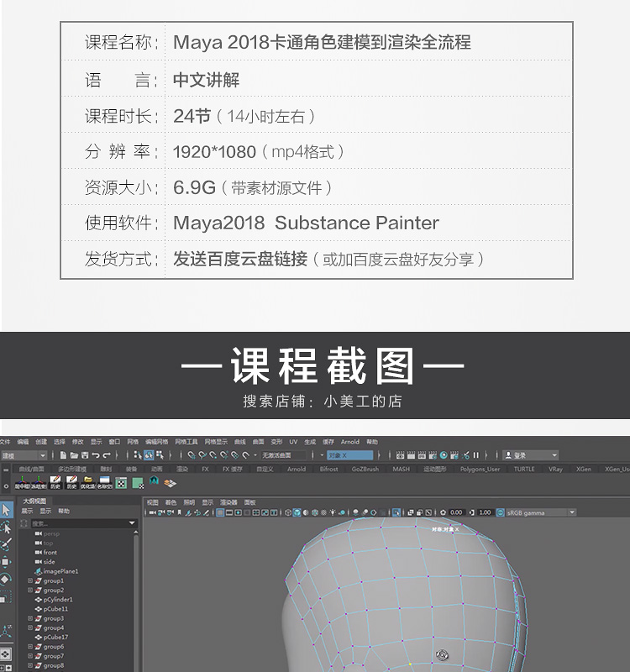Click the select camera icon in viewport toolbar
Image resolution: width=630 pixels, height=672 pixels.
click(153, 512)
